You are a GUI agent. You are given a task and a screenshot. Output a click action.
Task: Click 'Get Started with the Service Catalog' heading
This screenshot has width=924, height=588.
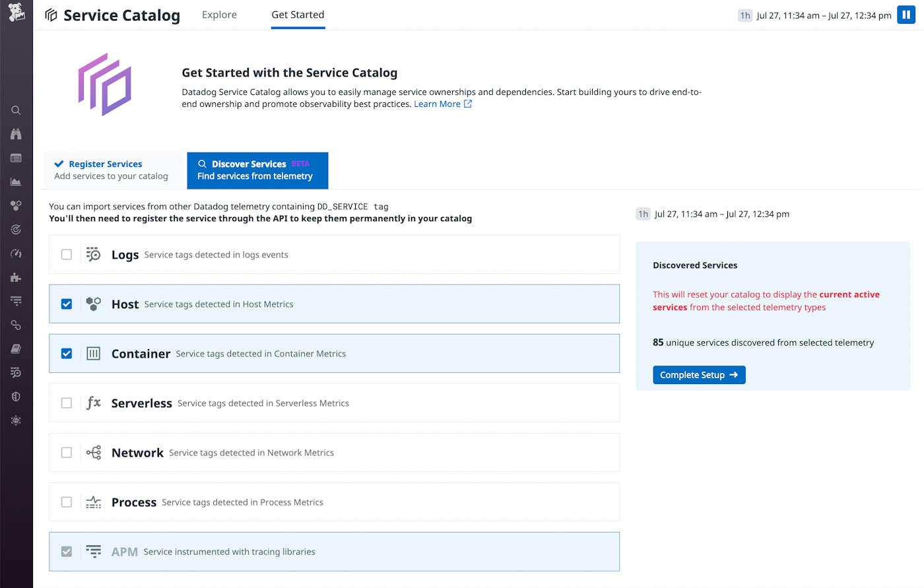coord(290,73)
